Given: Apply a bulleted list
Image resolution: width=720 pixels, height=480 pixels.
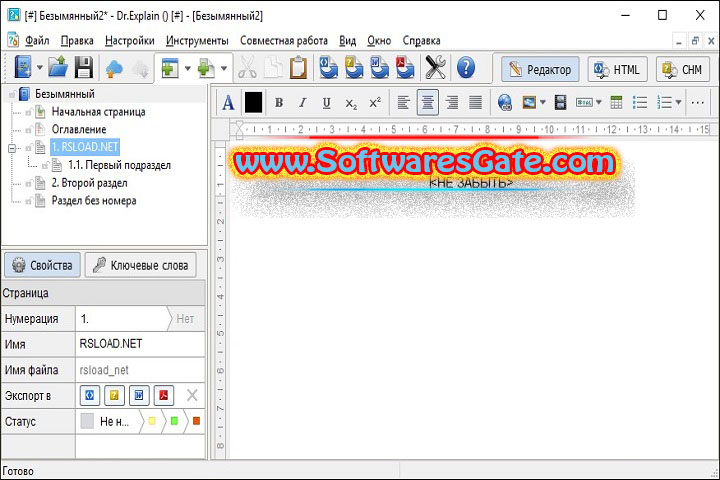Looking at the screenshot, I should coord(640,102).
